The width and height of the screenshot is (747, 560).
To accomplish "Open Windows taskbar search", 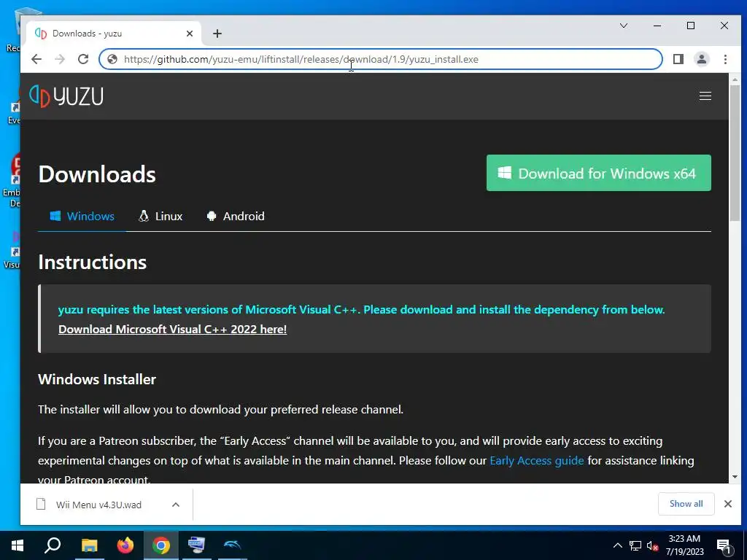I will [x=53, y=545].
